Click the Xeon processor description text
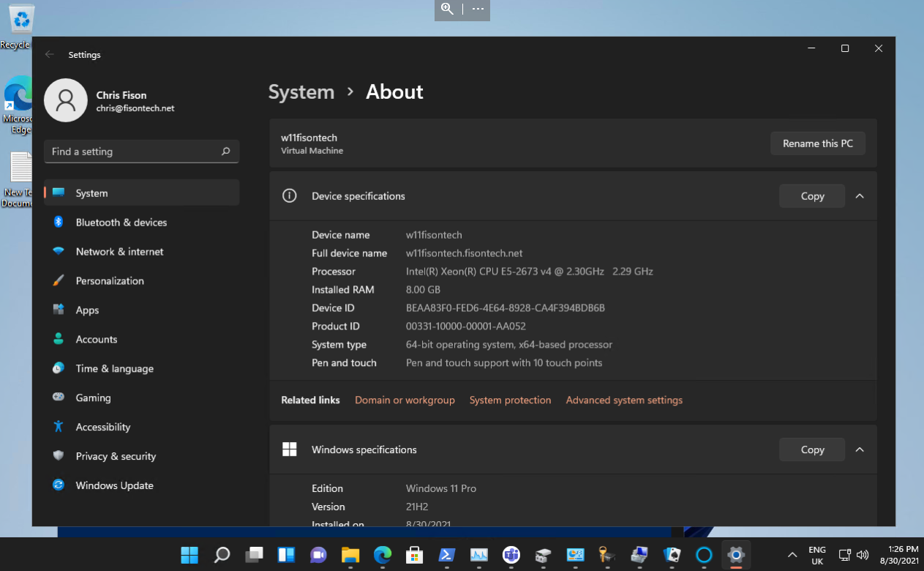 click(x=530, y=271)
